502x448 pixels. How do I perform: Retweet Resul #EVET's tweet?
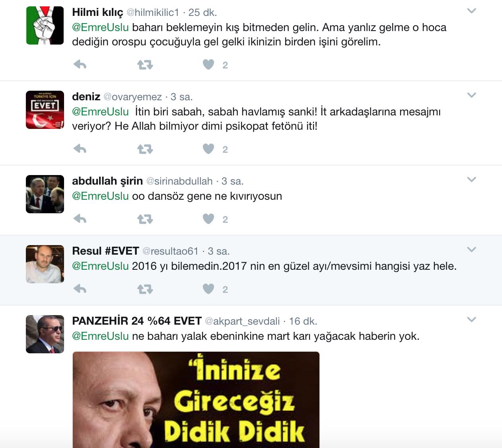145,289
